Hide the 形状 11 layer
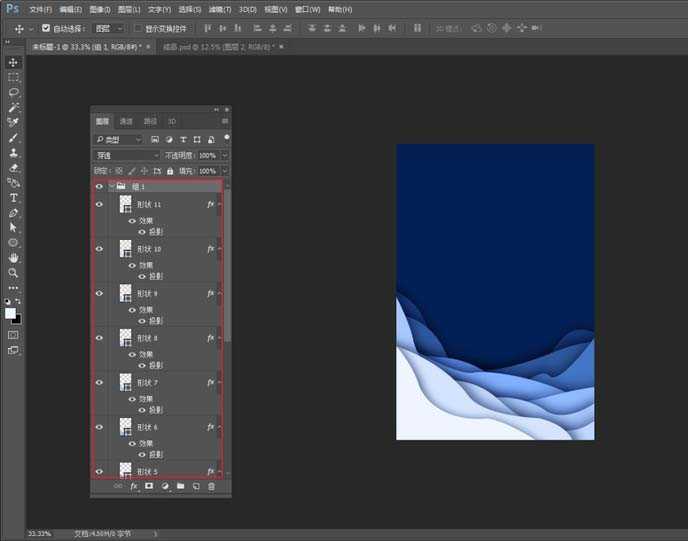Viewport: 688px width, 541px height. (99, 204)
